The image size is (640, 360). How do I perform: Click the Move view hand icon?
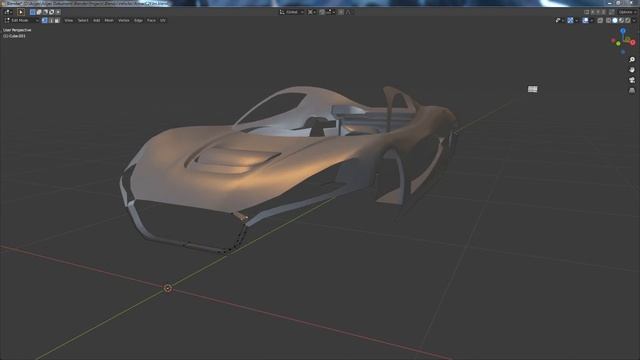pyautogui.click(x=632, y=70)
